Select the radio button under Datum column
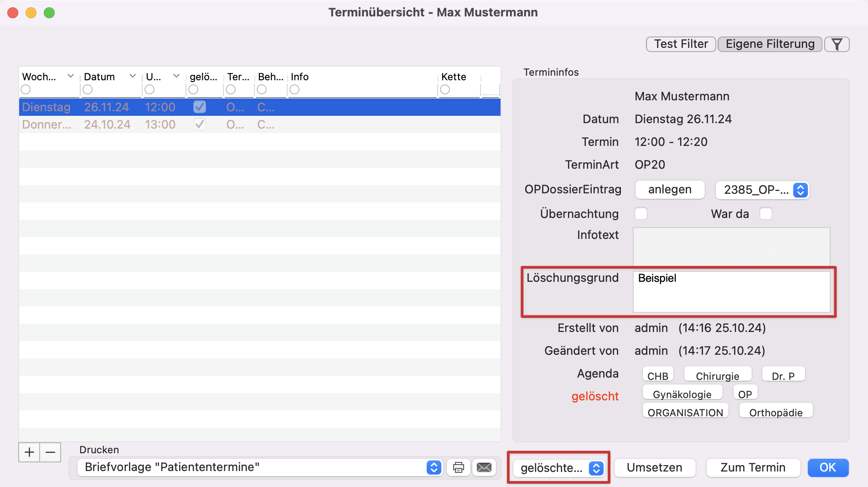The image size is (868, 487). click(88, 89)
